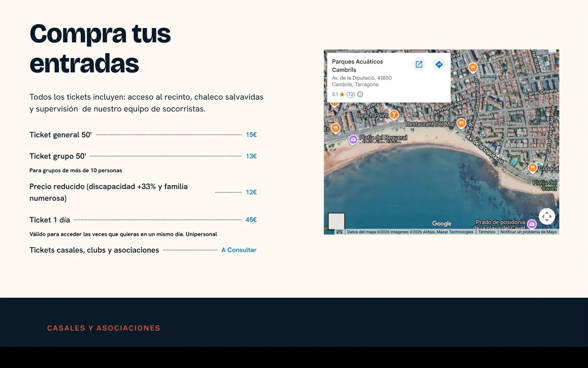Select the Prado de posidonia camera pin

click(532, 224)
